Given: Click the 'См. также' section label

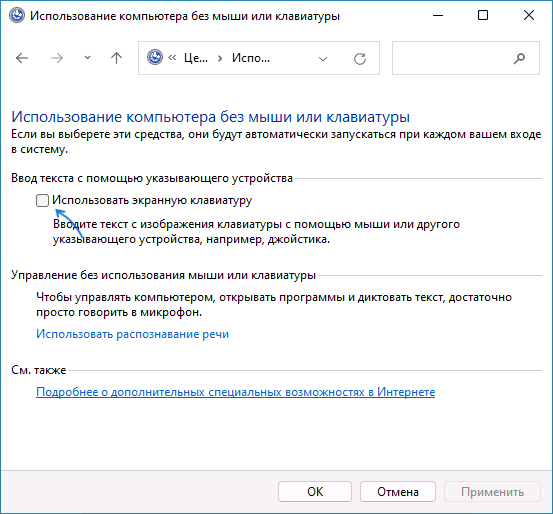Looking at the screenshot, I should pos(39,370).
